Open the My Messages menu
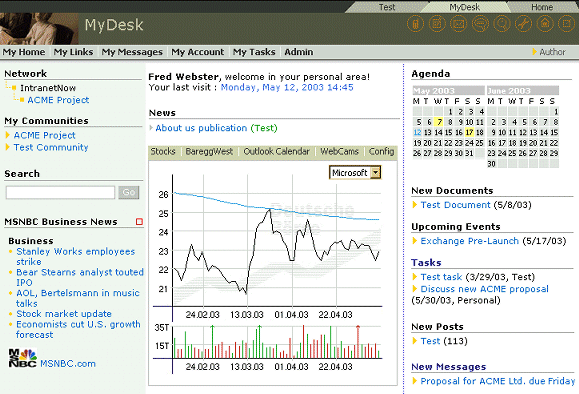Screen dimensions: 579x394 click(132, 52)
